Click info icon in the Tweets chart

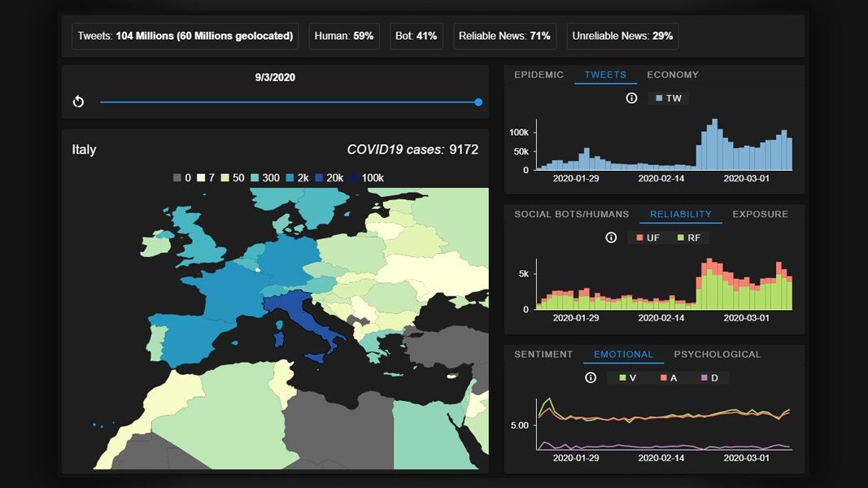pos(631,98)
